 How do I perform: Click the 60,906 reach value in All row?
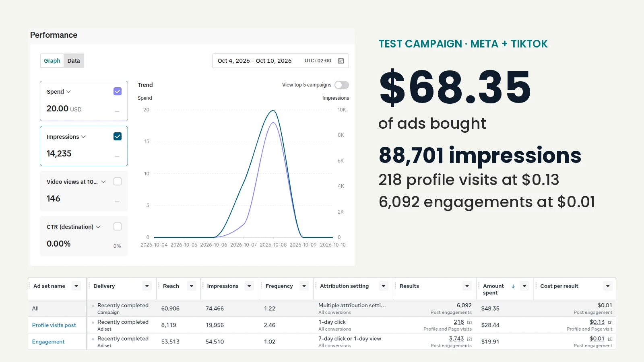[170, 309]
